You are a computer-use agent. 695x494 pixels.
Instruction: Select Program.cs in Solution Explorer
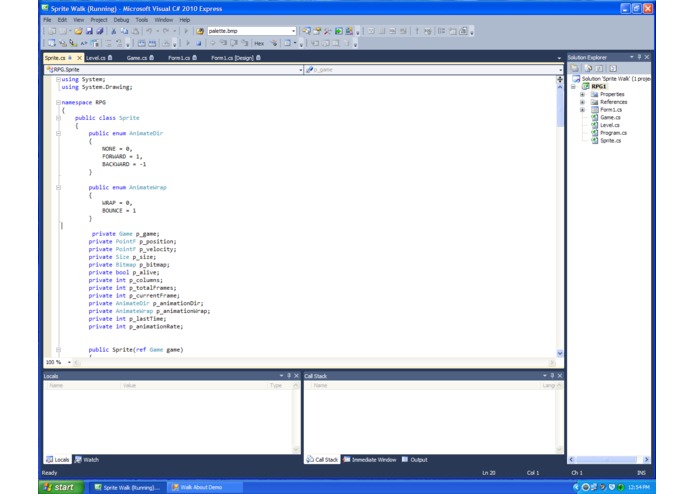pos(613,133)
